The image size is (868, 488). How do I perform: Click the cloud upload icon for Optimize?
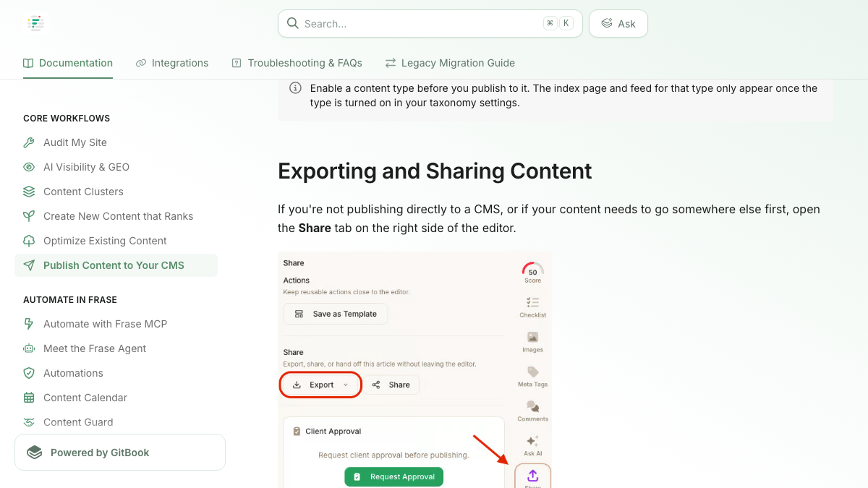[29, 241]
